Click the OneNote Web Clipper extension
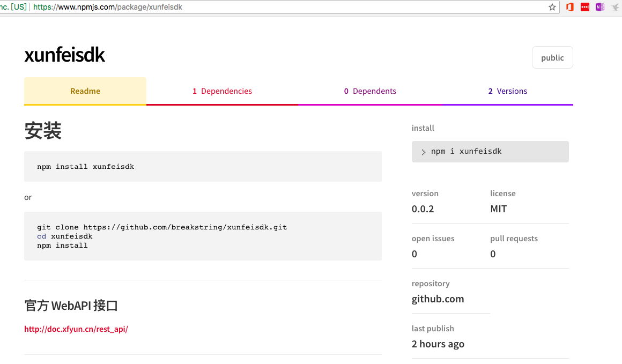 600,7
